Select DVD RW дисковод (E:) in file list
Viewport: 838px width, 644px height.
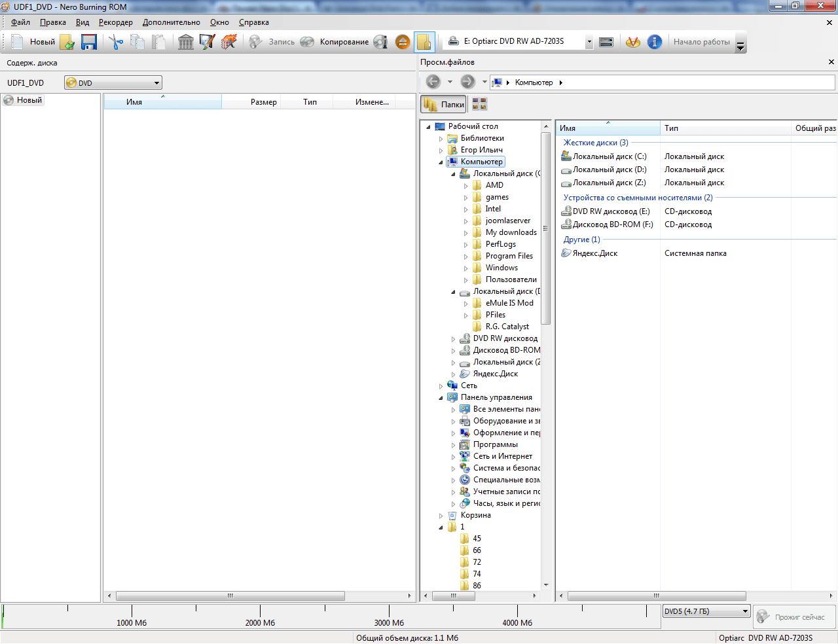click(610, 211)
